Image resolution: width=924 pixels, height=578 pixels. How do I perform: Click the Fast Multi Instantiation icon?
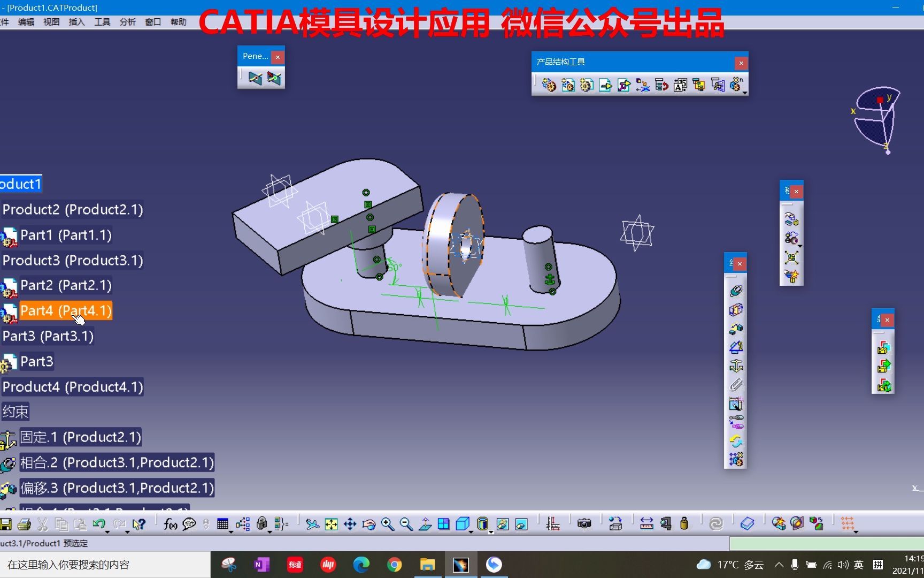point(736,84)
